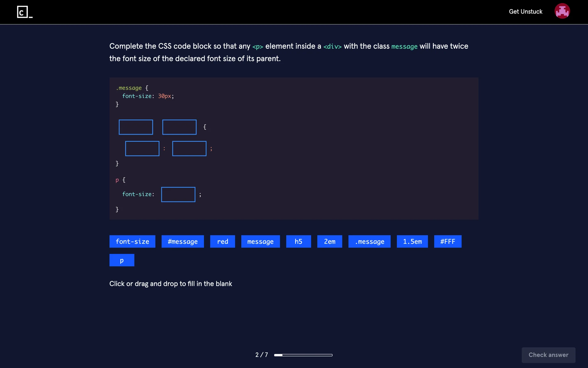
Task: Click the property value blank before semicolon
Action: [189, 148]
